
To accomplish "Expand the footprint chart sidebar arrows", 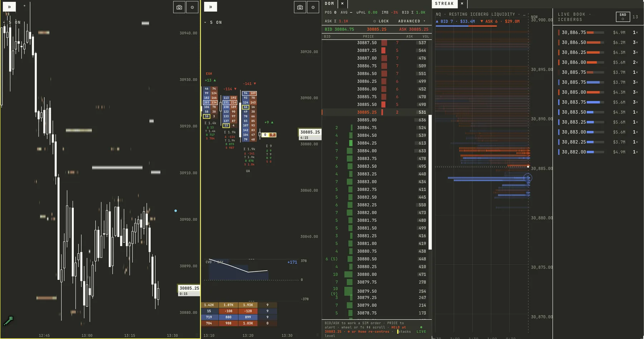I will pos(210,7).
